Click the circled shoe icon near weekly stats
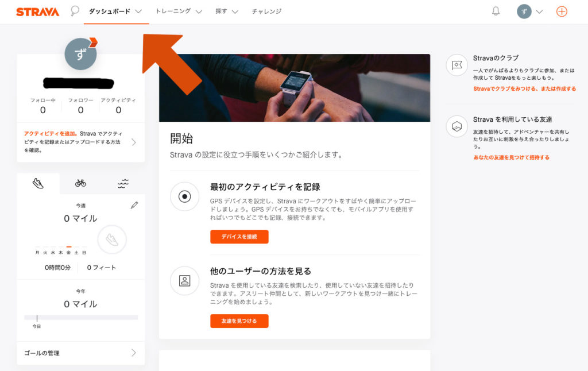Viewport: 588px width, 371px height. 112,239
